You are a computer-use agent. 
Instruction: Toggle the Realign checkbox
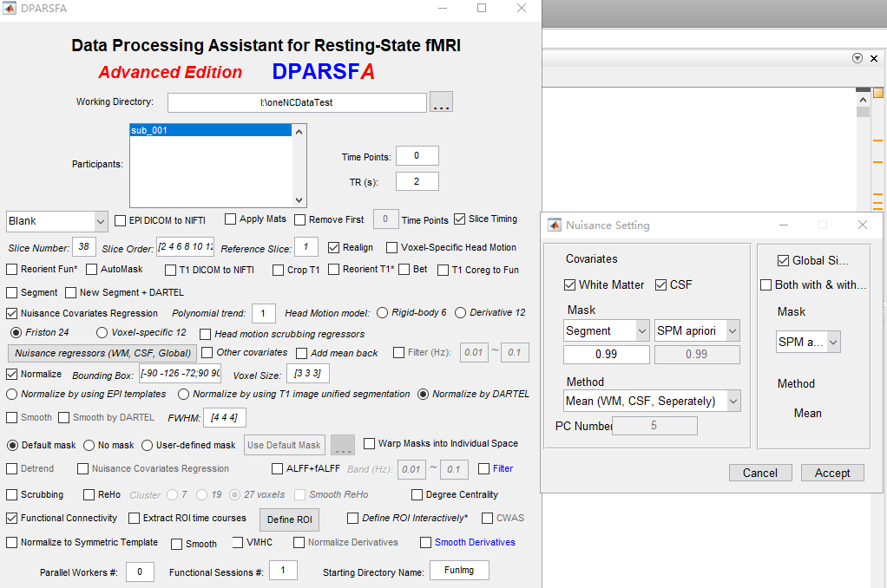coord(334,247)
